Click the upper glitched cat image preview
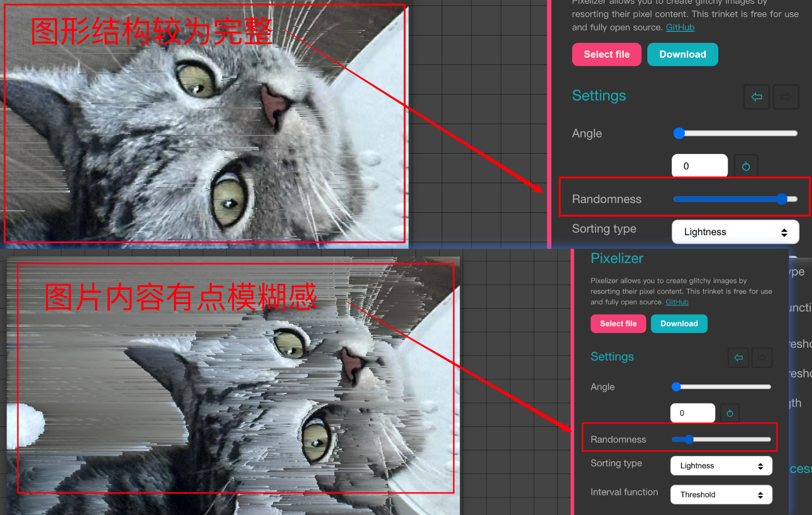Image resolution: width=812 pixels, height=515 pixels. click(204, 124)
